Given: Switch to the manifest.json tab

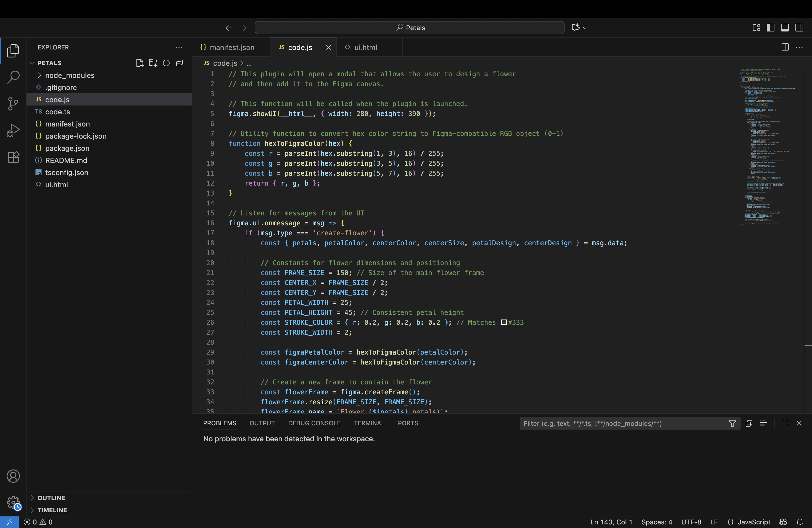Looking at the screenshot, I should 232,47.
